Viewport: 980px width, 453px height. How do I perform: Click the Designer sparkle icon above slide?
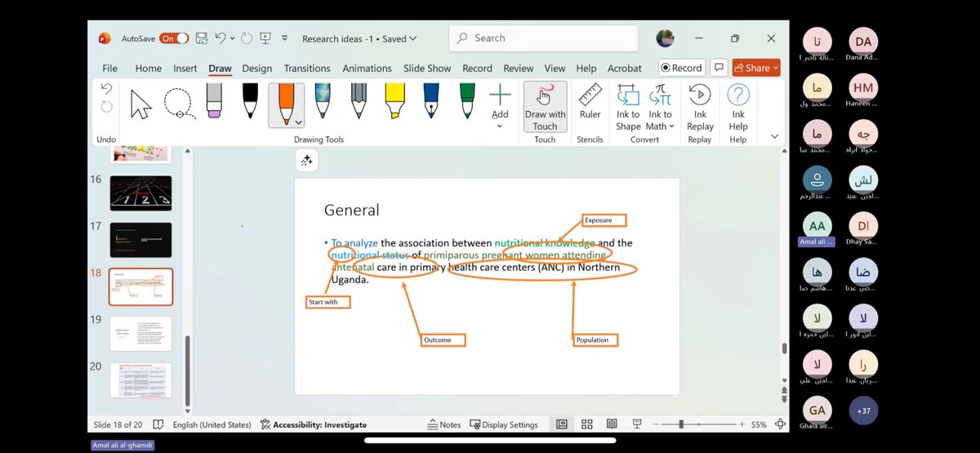(307, 161)
